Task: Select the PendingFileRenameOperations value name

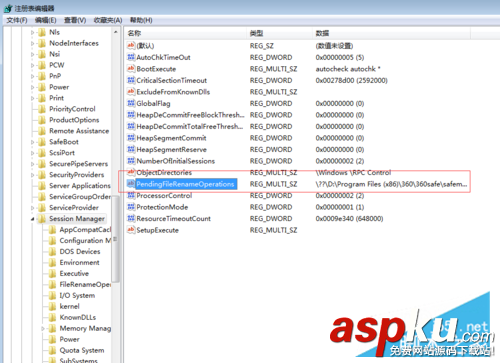Action: pyautogui.click(x=185, y=184)
